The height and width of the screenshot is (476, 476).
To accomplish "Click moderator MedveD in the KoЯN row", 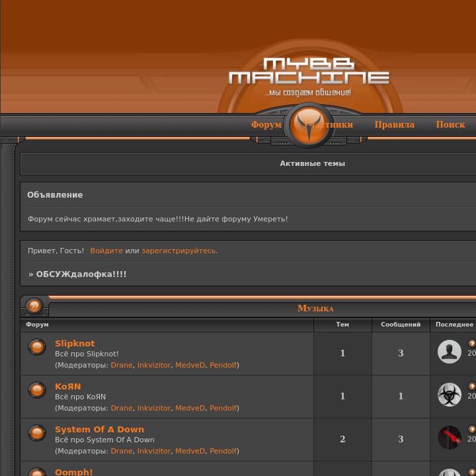I will click(190, 408).
